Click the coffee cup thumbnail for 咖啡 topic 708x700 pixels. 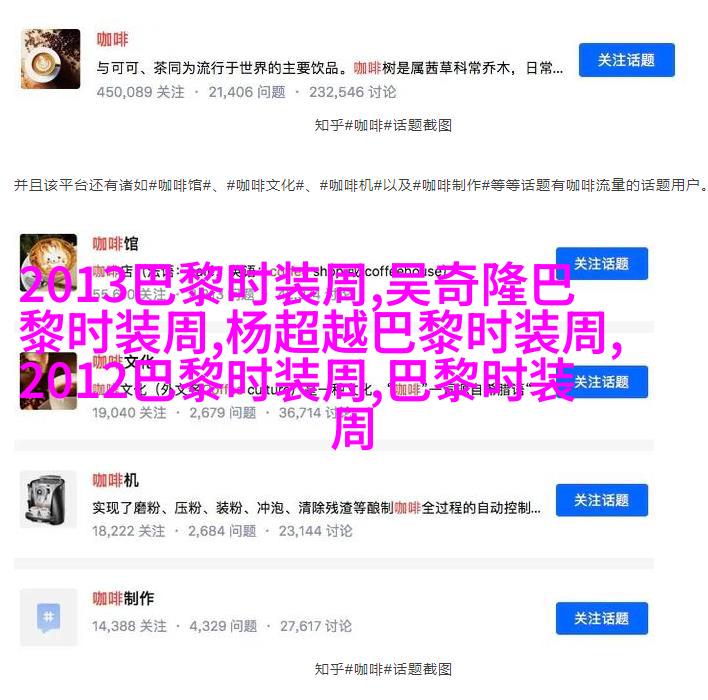(51, 59)
